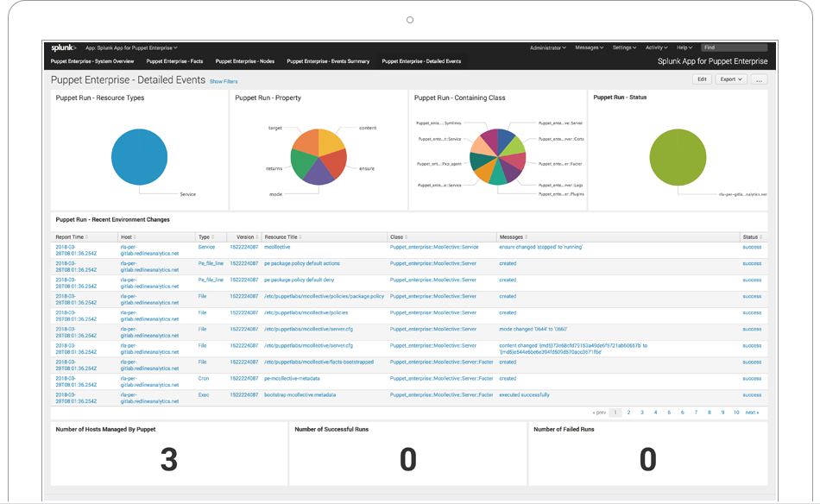Go to Puppet Enterprise - Nodes tab
820x504 pixels.
(245, 61)
